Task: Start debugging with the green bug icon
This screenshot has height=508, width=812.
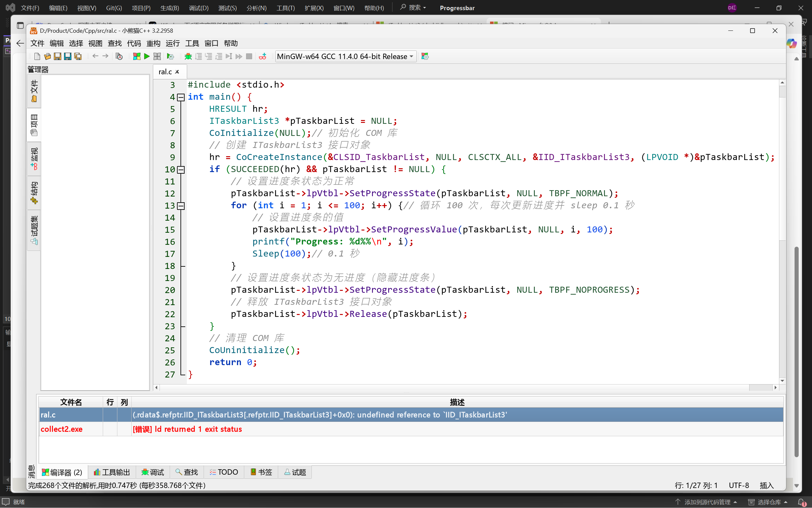Action: [188, 57]
